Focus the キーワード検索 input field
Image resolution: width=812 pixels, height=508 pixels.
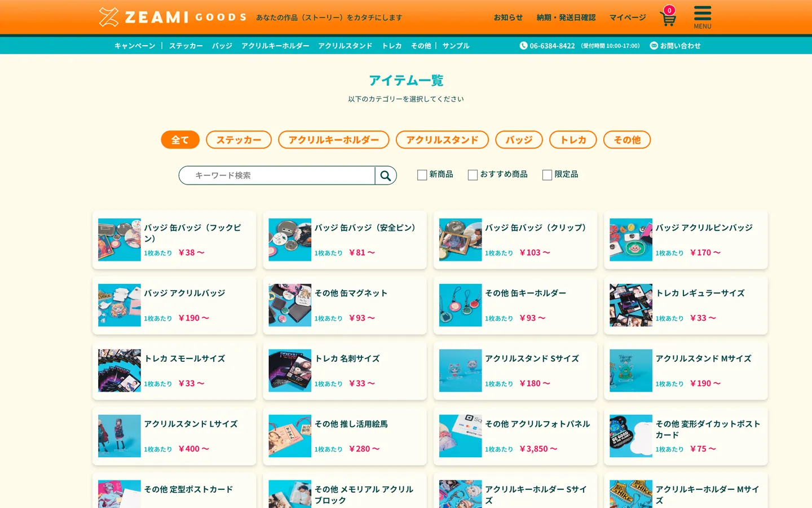click(277, 176)
